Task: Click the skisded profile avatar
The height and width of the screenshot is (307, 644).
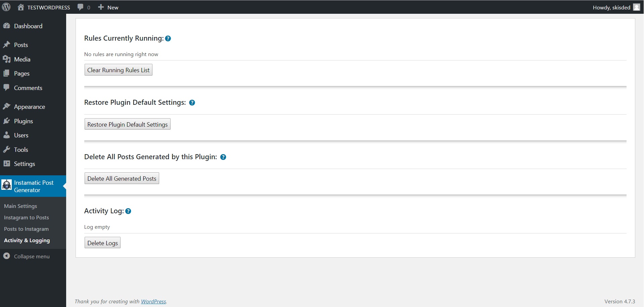Action: pos(637,7)
